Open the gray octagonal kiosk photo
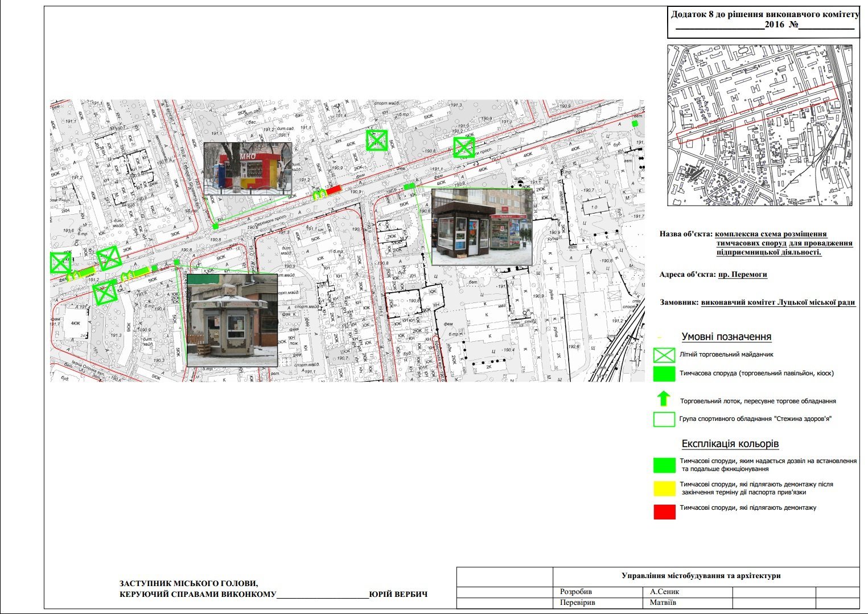Viewport: 868px width, 614px height. (x=232, y=320)
